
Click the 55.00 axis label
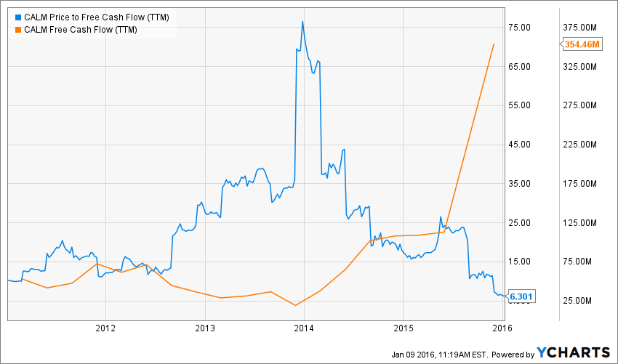(x=520, y=105)
